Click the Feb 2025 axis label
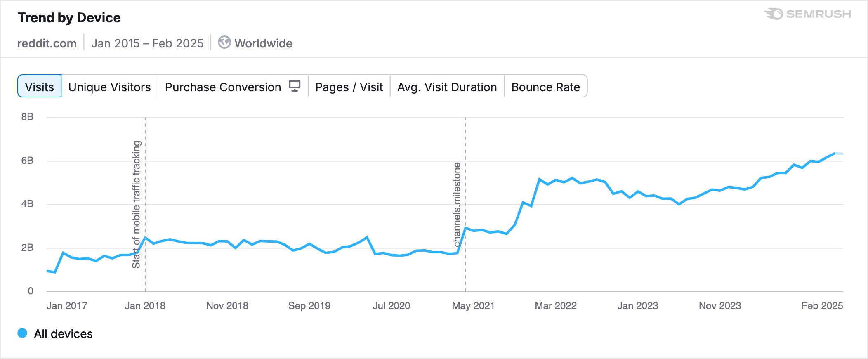The width and height of the screenshot is (868, 359). click(822, 306)
